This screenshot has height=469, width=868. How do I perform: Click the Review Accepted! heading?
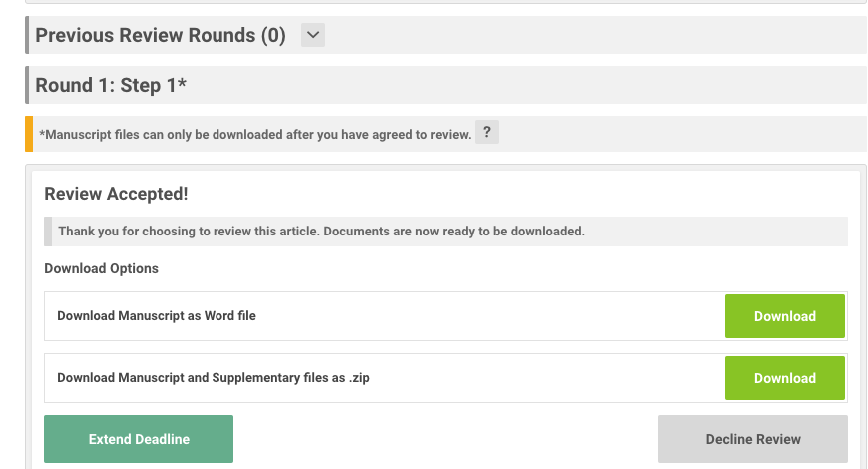(116, 194)
